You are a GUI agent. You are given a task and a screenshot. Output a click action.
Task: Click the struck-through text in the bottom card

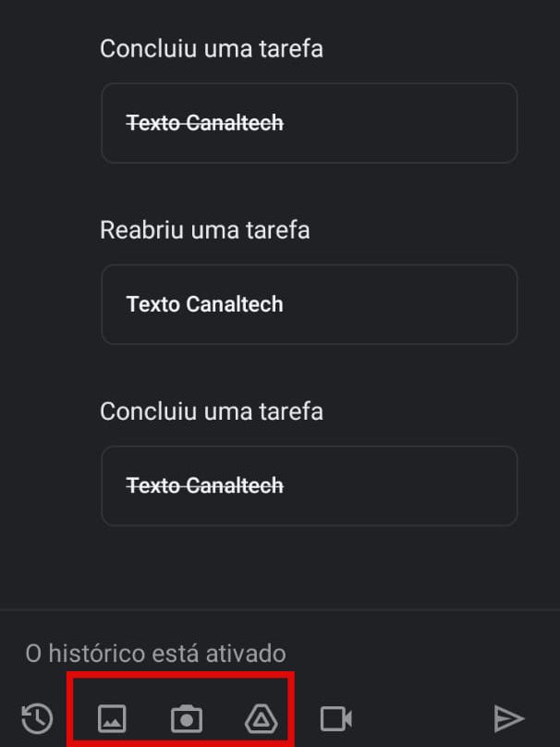coord(205,486)
